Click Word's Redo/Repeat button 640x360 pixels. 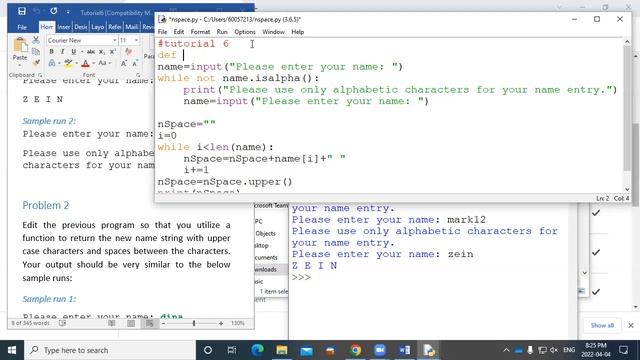53,11
